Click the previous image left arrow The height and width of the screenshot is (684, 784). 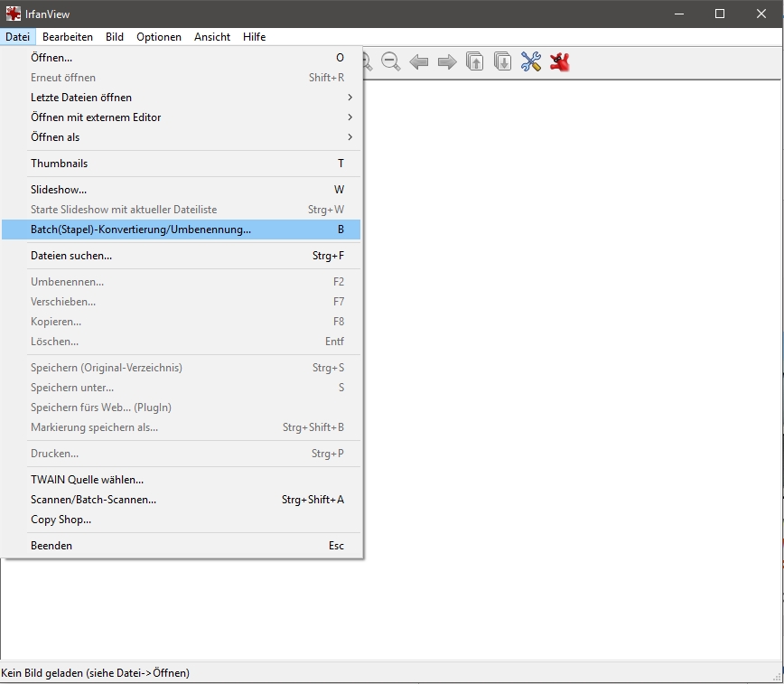tap(418, 62)
